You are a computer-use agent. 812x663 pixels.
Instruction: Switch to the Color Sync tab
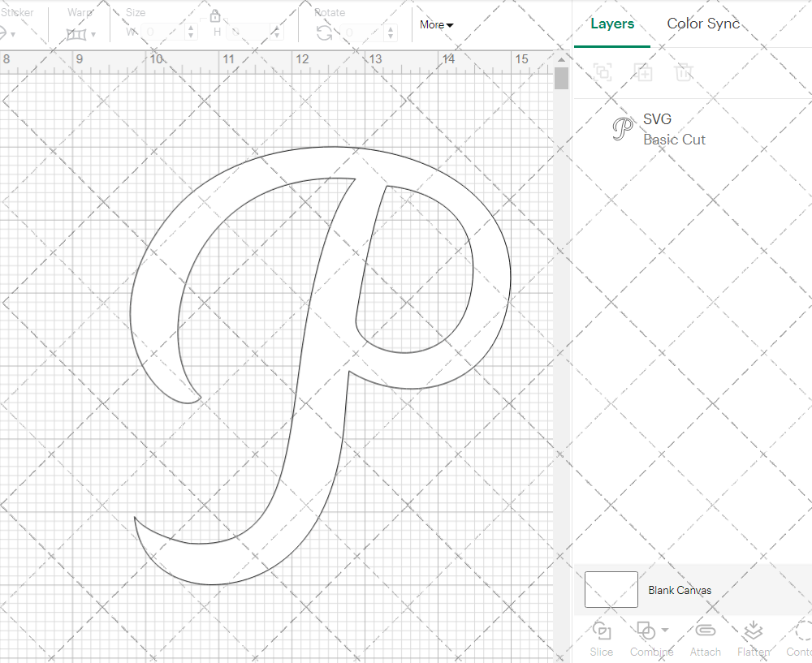click(x=703, y=24)
